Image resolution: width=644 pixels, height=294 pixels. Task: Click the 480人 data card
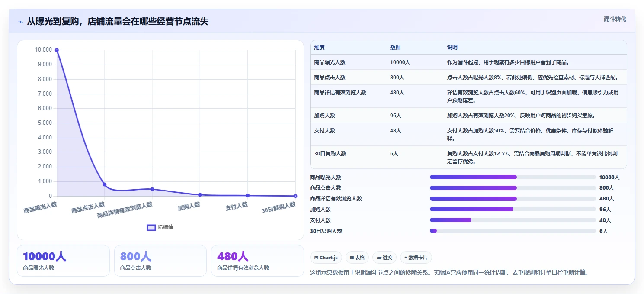point(257,261)
